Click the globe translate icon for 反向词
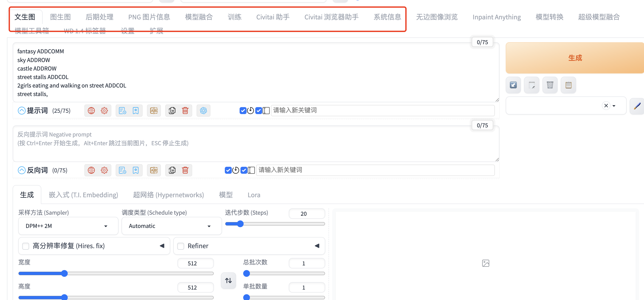The image size is (644, 300). point(91,170)
